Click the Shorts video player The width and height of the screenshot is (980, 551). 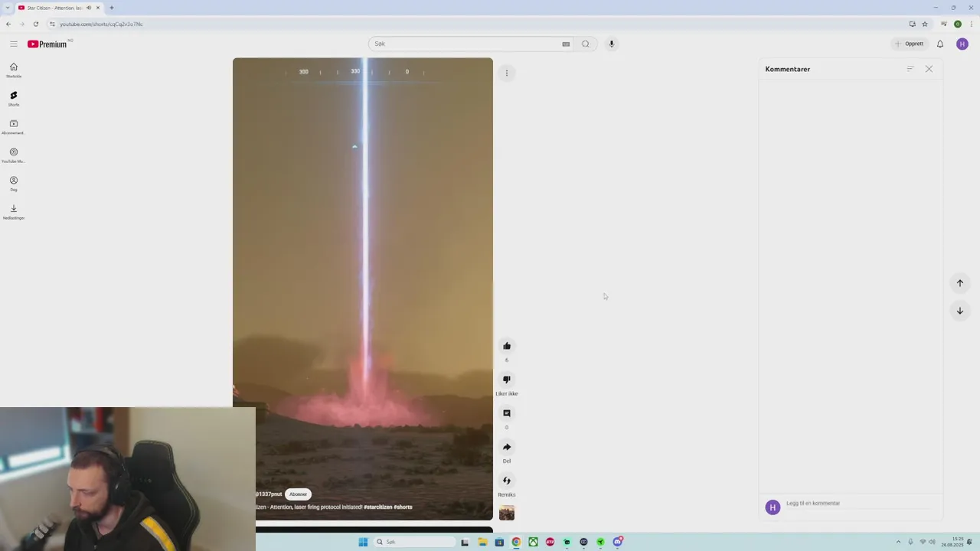pos(363,289)
